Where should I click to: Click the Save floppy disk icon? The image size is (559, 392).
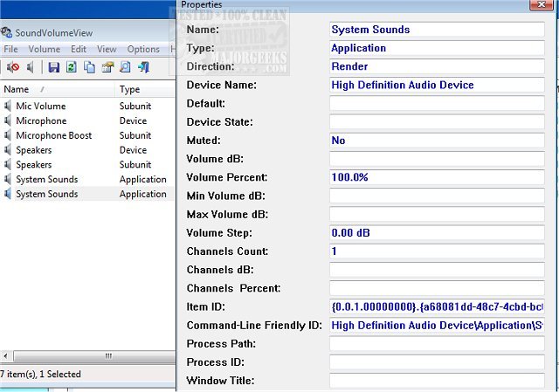click(x=54, y=67)
